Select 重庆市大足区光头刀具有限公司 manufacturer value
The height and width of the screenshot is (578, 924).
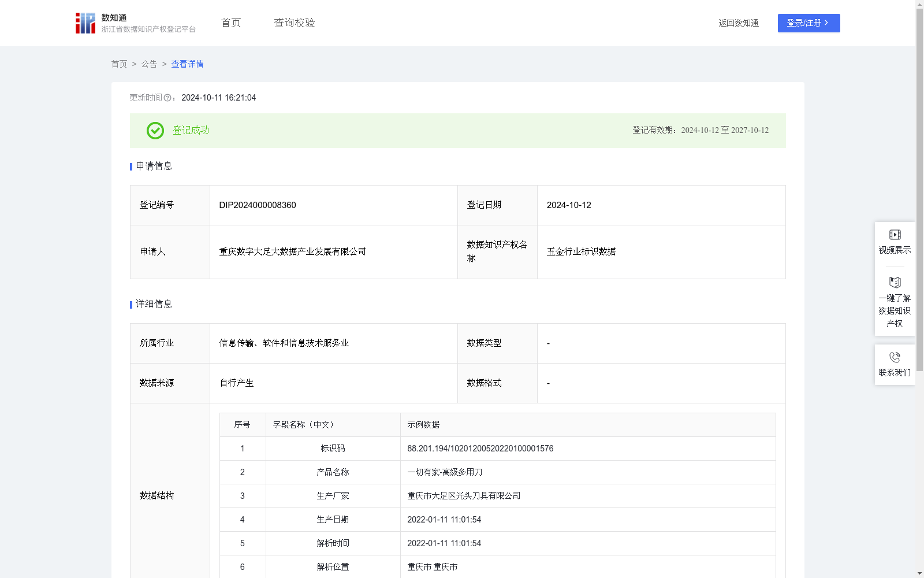point(464,496)
